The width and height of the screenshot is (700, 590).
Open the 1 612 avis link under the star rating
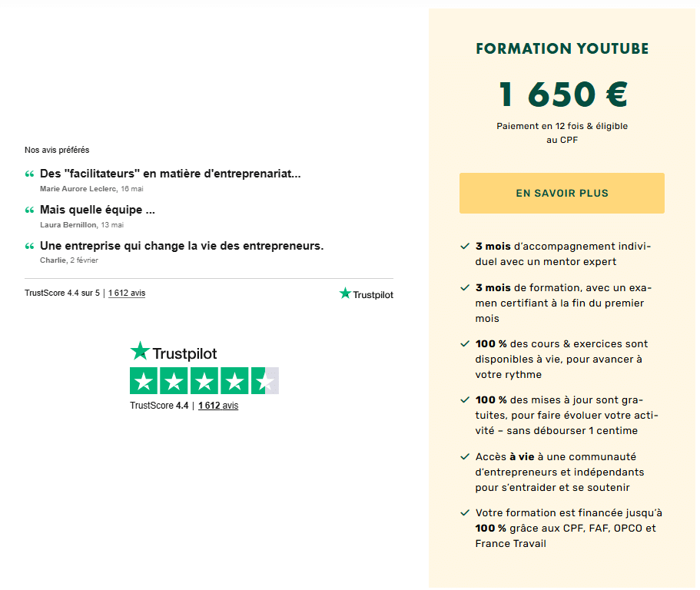tap(218, 405)
